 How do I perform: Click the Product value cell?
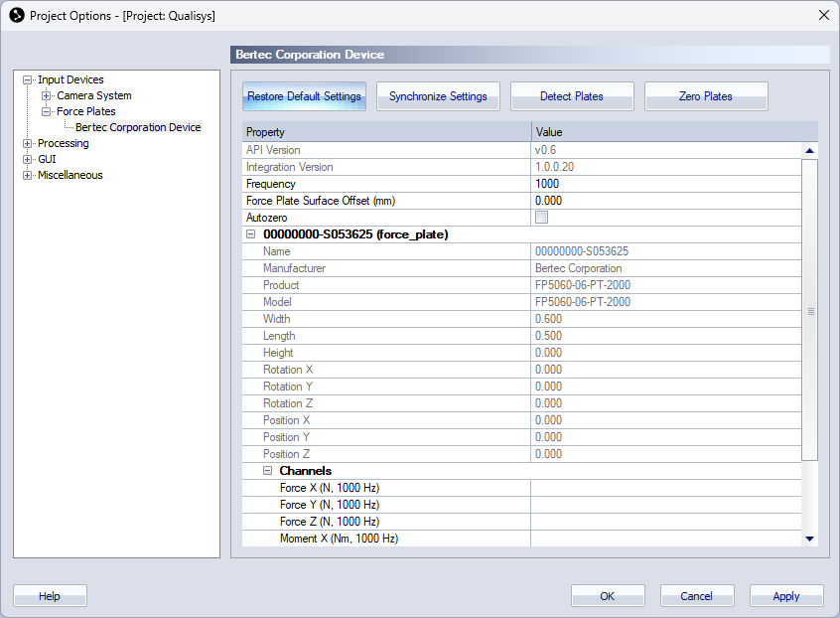point(666,285)
